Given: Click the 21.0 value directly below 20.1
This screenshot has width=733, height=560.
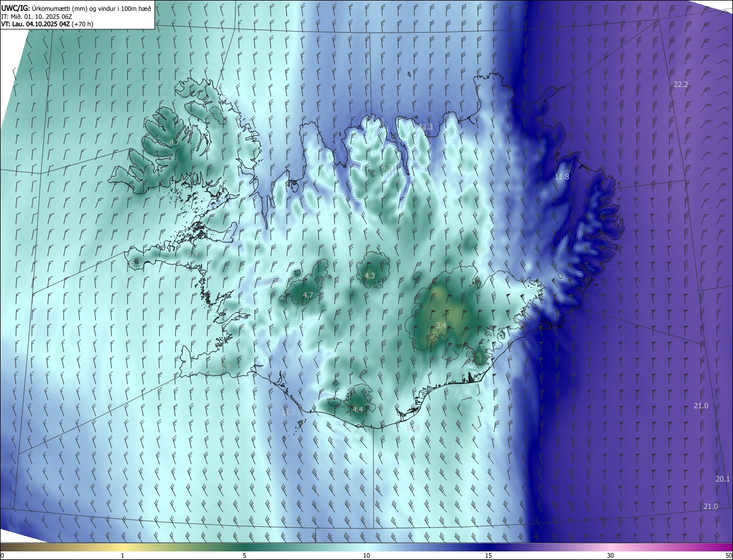Looking at the screenshot, I should click(x=711, y=506).
